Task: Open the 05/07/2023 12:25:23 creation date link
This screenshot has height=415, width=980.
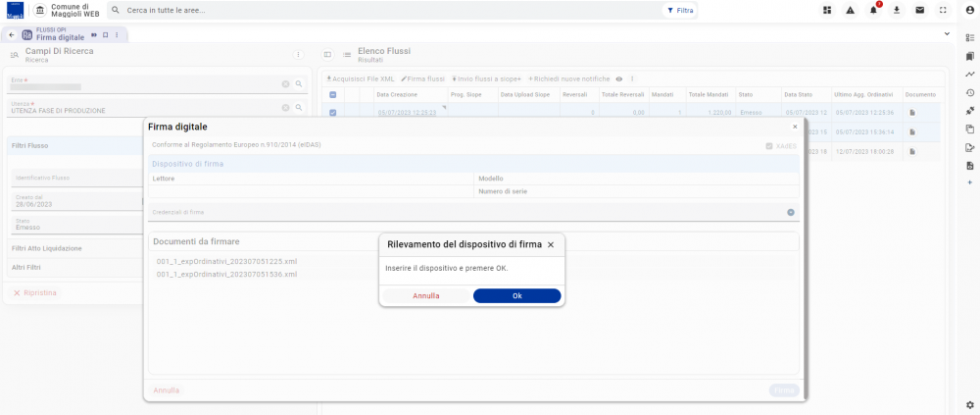Action: tap(407, 113)
